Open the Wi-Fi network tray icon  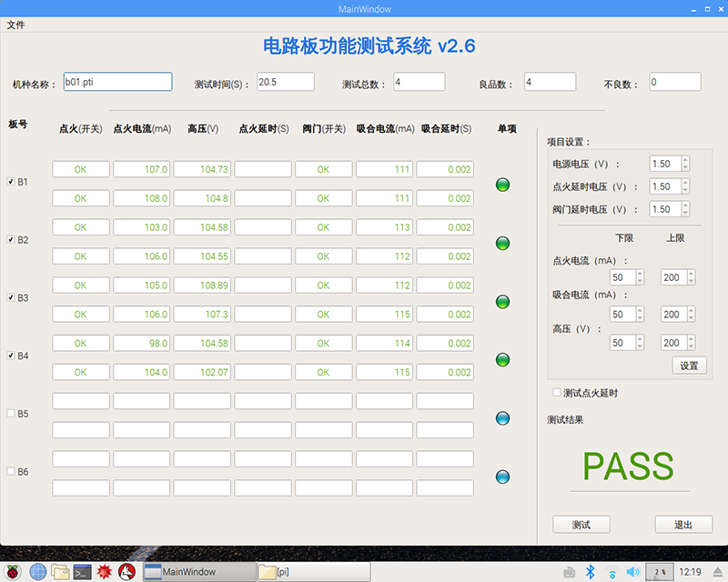click(612, 571)
